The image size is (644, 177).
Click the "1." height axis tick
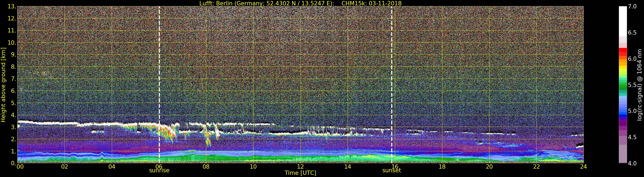pyautogui.click(x=13, y=151)
